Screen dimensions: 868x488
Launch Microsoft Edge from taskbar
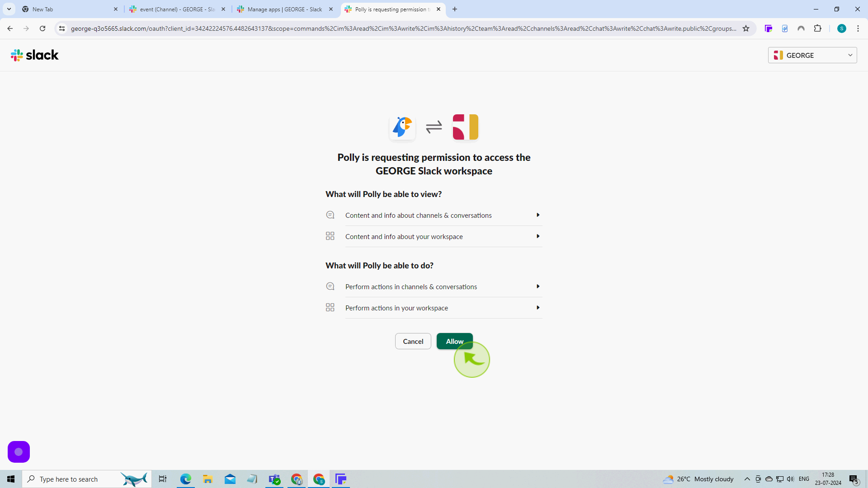point(185,479)
